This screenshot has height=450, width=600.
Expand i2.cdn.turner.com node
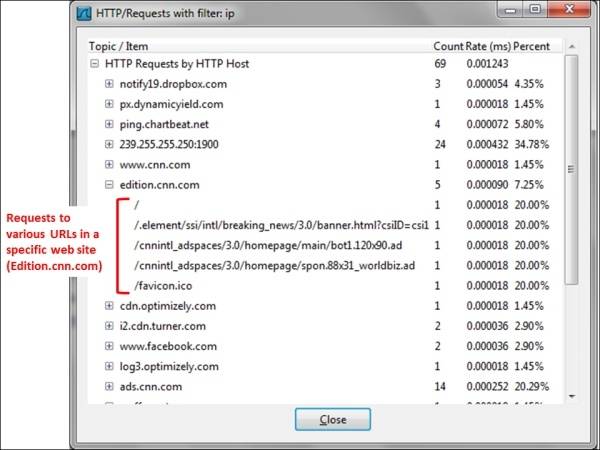coord(109,326)
